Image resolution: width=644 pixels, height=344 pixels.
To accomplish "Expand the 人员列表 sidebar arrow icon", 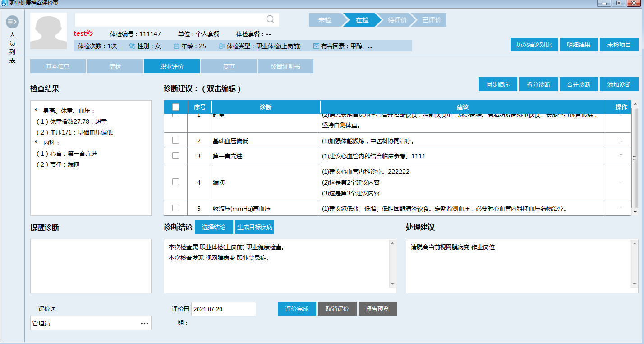I will point(12,21).
